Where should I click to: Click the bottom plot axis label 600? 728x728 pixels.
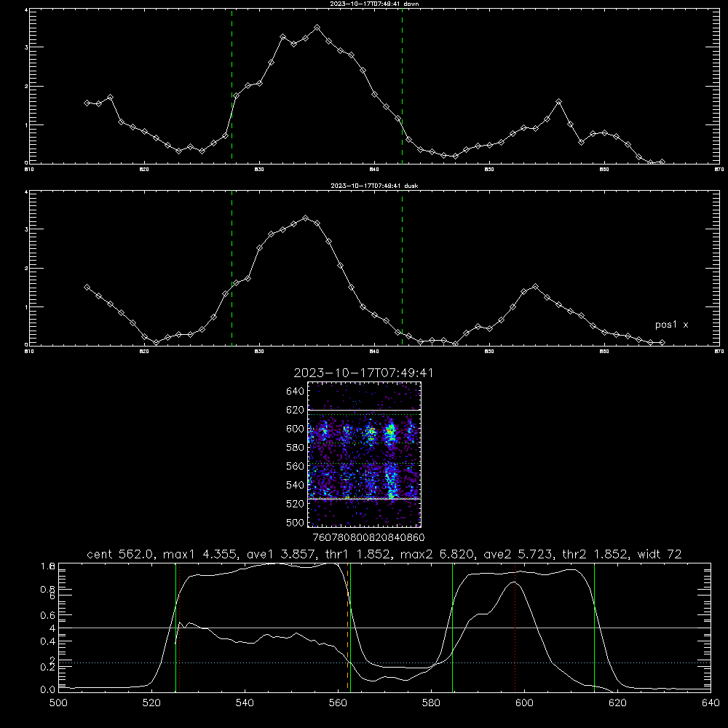coord(525,703)
